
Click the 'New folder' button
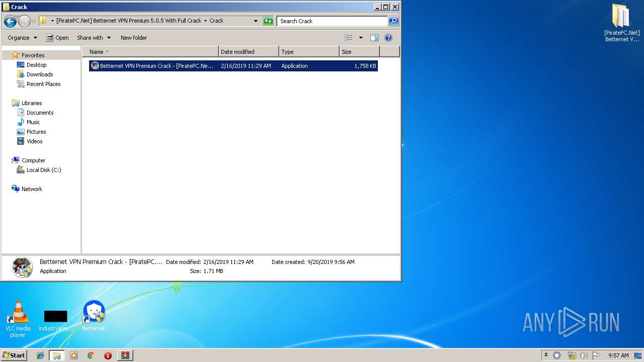tap(134, 38)
